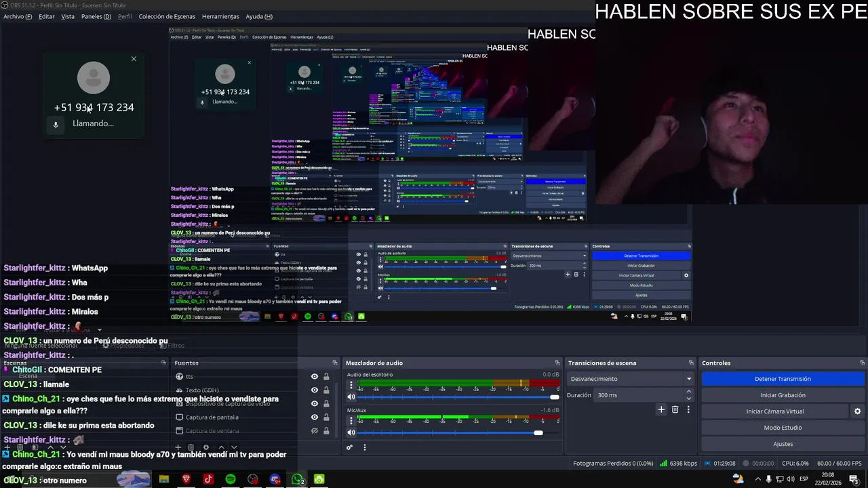Open WhatsApp from the taskbar
This screenshot has width=868, height=488.
click(296, 479)
